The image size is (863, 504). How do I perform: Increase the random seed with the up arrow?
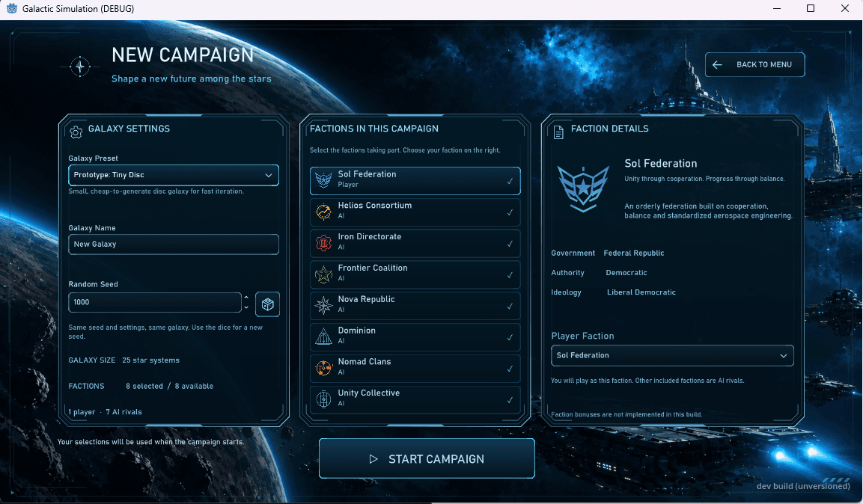point(246,298)
